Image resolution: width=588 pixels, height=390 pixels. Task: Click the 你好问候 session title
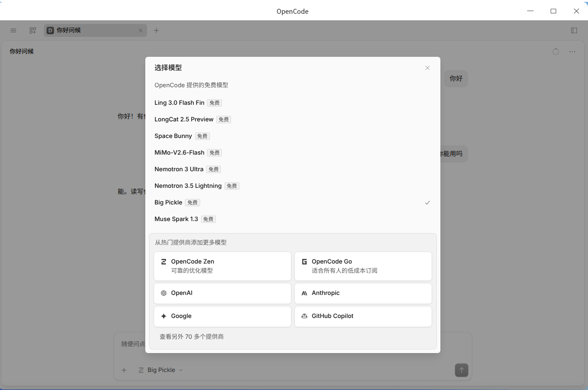tap(22, 51)
